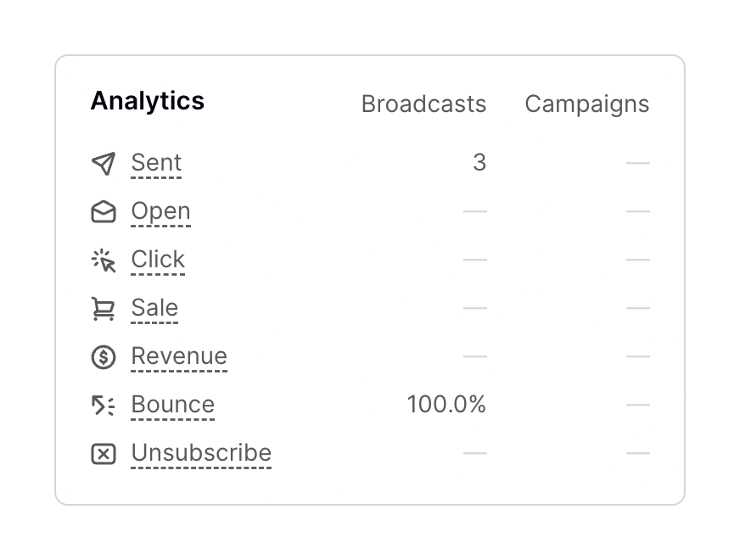
Task: Click the Broadcasts column header
Action: [423, 104]
